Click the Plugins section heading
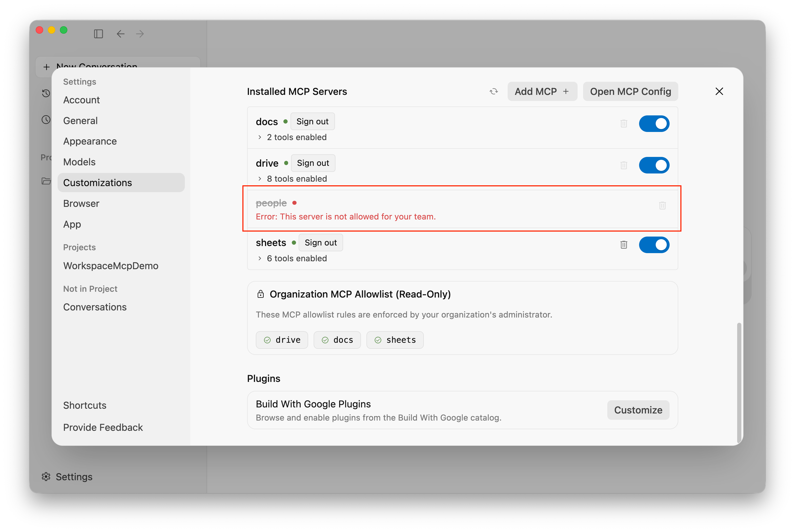This screenshot has height=532, width=795. pos(264,378)
